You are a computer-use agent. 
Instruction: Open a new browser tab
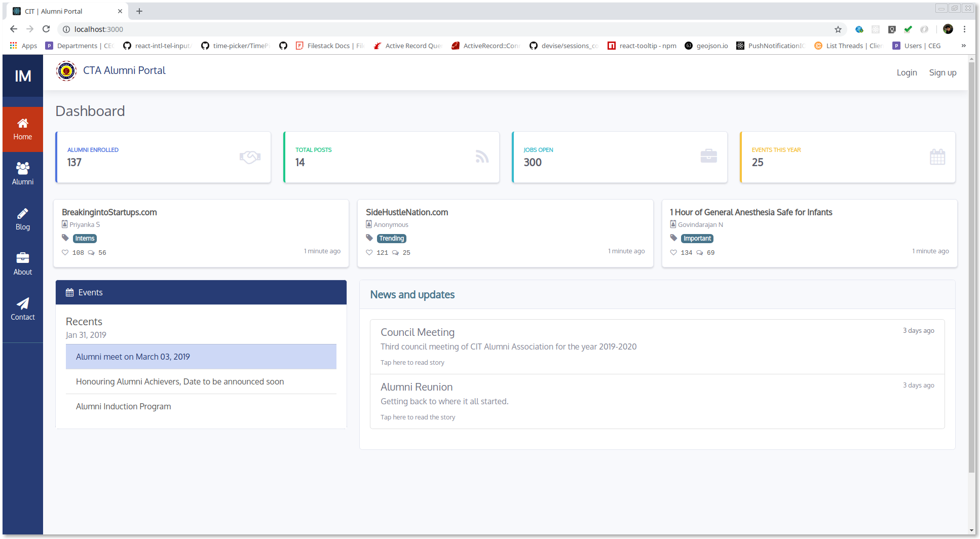[x=139, y=11]
